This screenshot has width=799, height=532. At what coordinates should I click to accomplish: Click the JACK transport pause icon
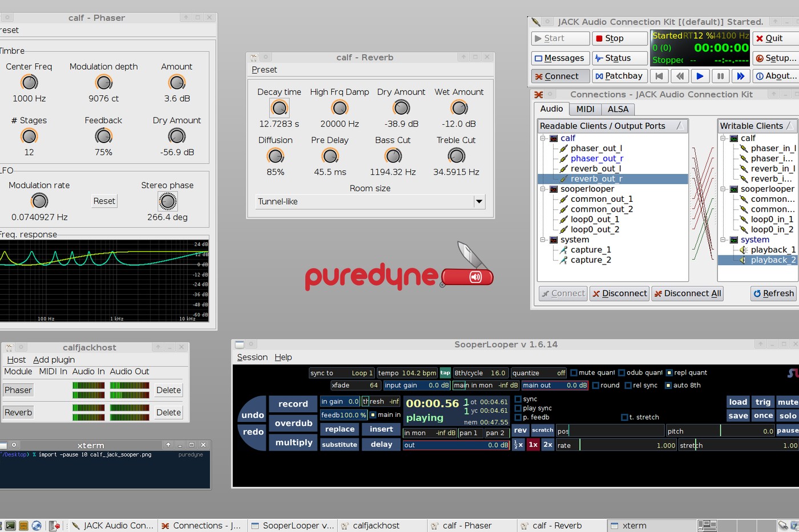pos(720,76)
